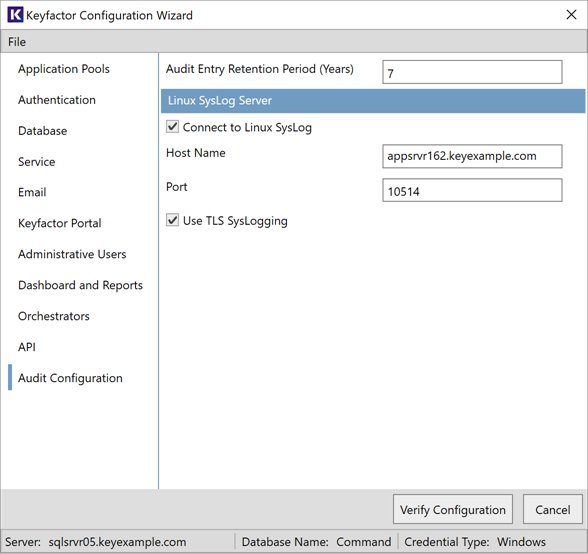Switch to the API tab
The image size is (588, 554).
point(27,347)
